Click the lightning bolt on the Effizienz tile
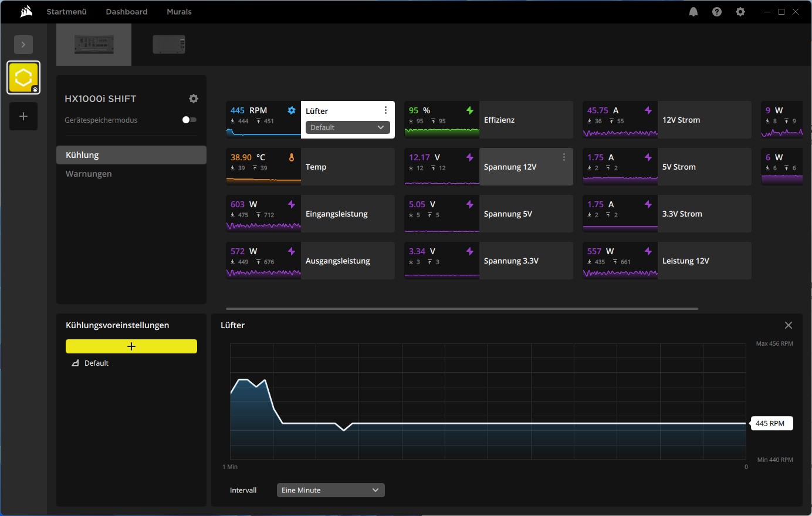 tap(470, 110)
